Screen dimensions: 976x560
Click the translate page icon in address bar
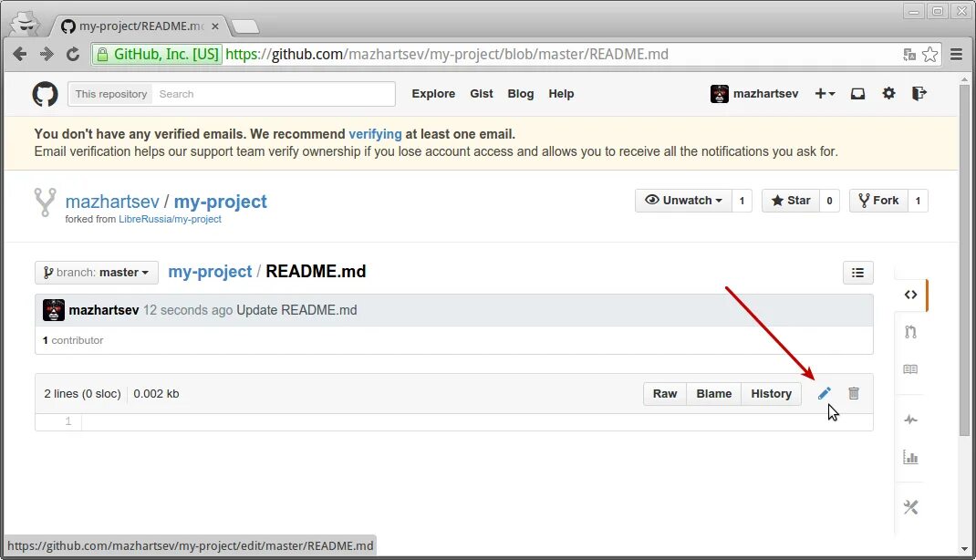pyautogui.click(x=909, y=54)
